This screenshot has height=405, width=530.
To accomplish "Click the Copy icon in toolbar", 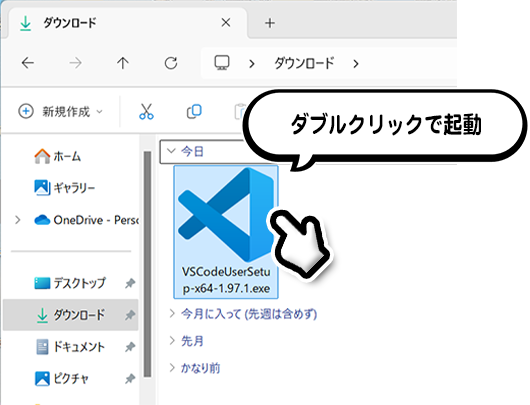I will [194, 112].
